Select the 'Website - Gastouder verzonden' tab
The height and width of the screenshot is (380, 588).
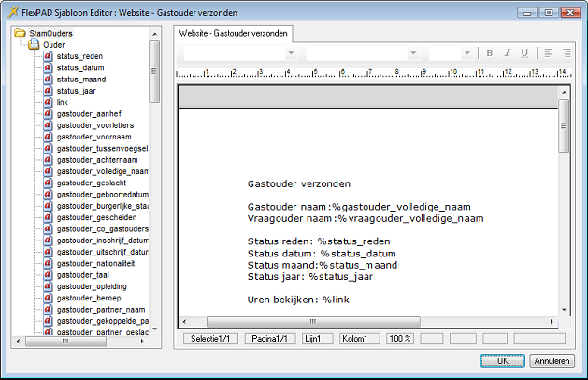tap(235, 33)
